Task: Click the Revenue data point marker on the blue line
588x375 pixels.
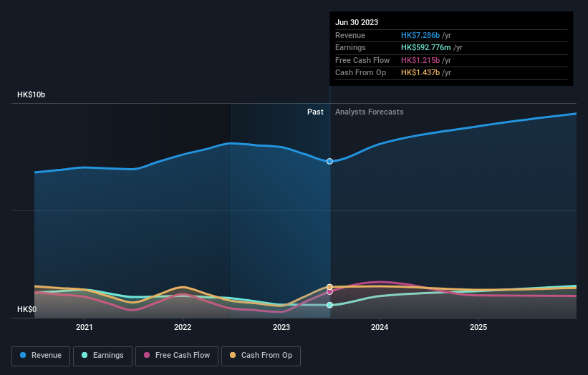Action: (329, 162)
